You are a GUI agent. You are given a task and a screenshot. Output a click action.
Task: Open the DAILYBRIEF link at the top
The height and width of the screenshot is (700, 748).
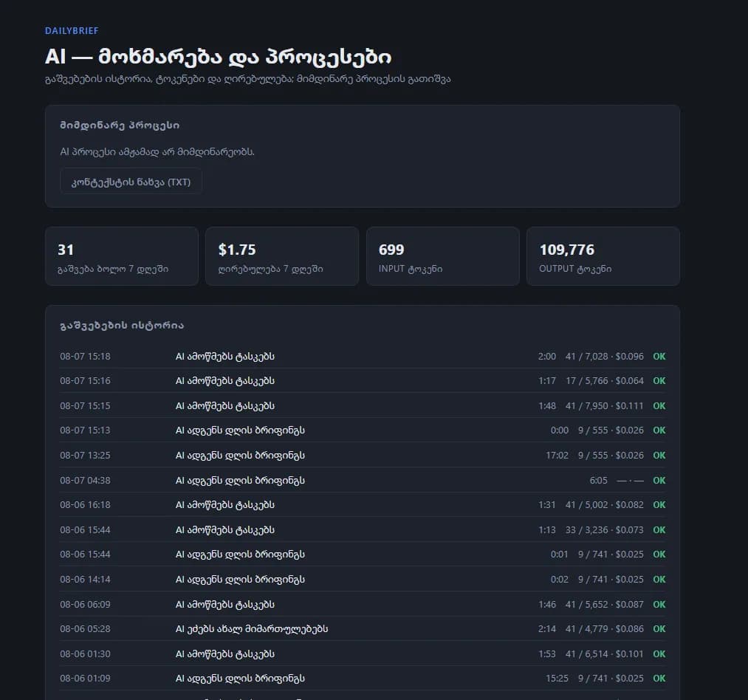pyautogui.click(x=72, y=30)
